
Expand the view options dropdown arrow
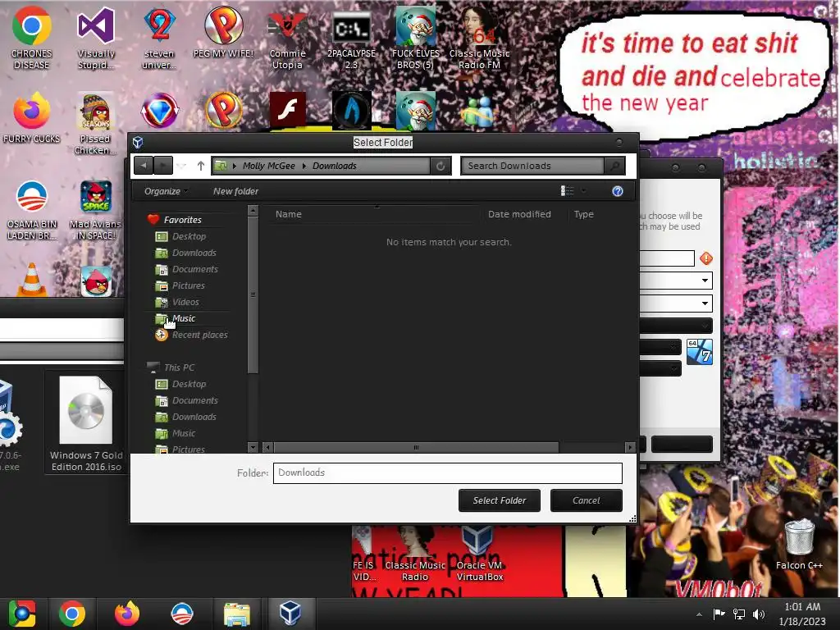583,190
